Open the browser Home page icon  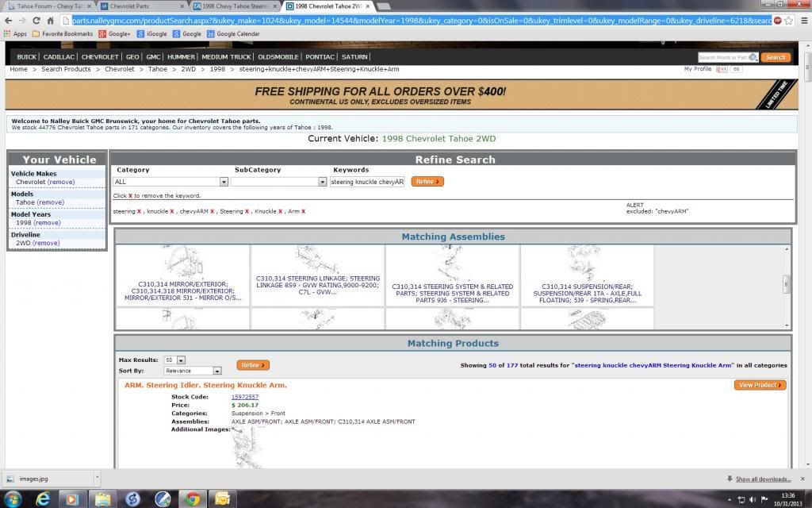coord(50,21)
